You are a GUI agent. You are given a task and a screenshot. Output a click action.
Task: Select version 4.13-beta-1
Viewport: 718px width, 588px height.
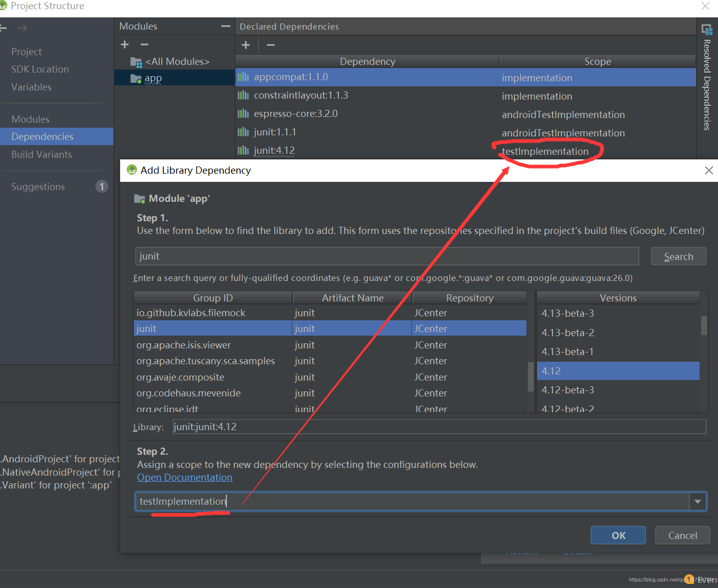click(618, 351)
